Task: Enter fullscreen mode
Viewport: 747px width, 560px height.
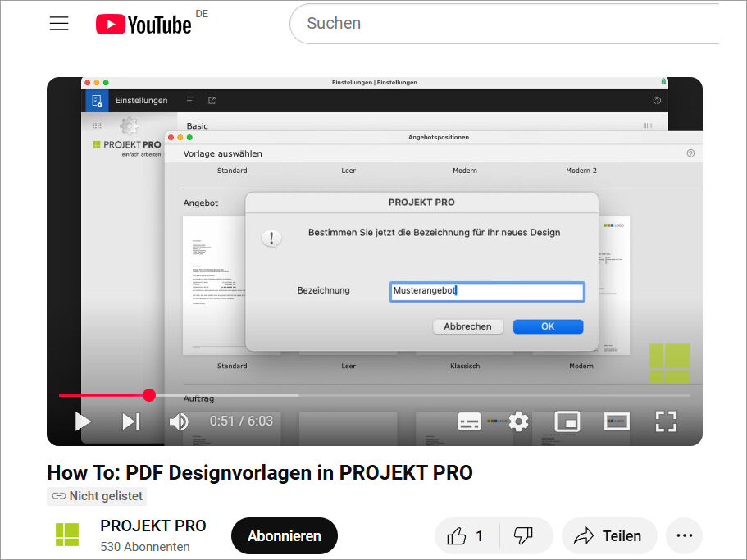Action: 666,421
